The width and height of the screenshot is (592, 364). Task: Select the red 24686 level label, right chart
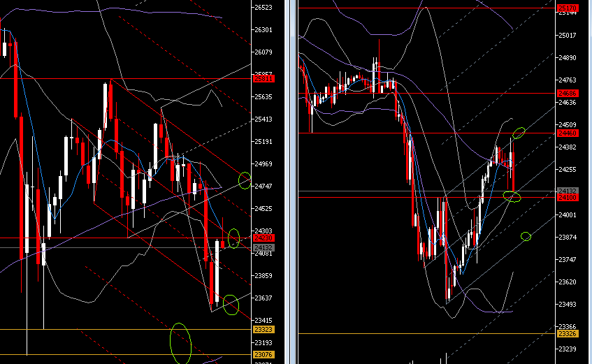(568, 93)
